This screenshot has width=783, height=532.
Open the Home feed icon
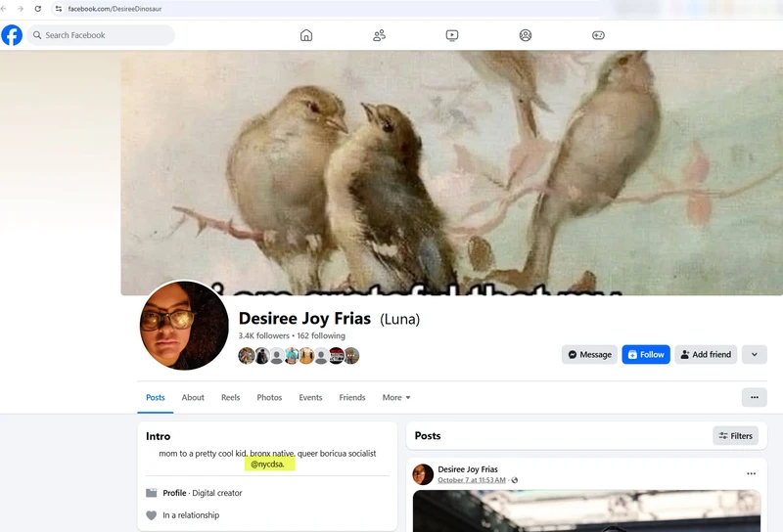[306, 35]
